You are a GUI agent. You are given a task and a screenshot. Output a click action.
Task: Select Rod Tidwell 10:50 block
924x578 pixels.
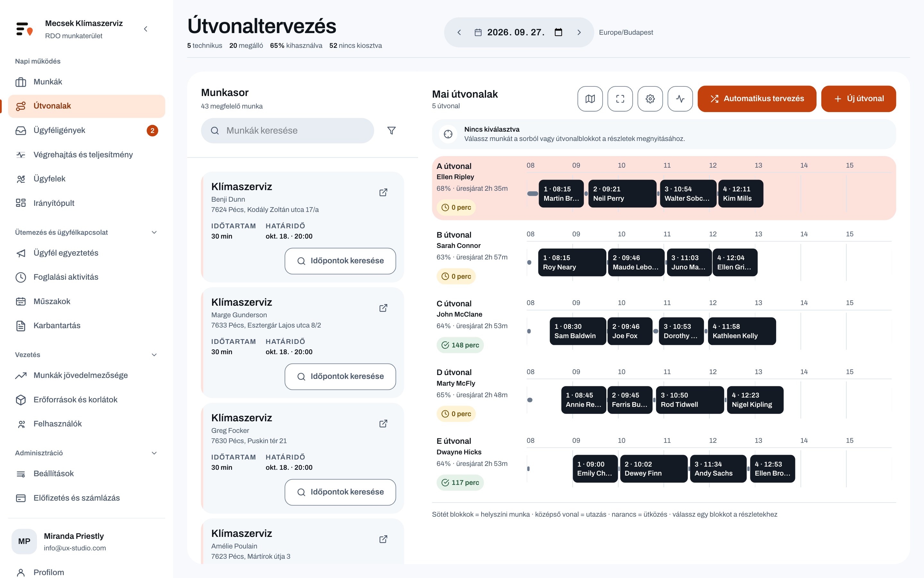coord(690,400)
